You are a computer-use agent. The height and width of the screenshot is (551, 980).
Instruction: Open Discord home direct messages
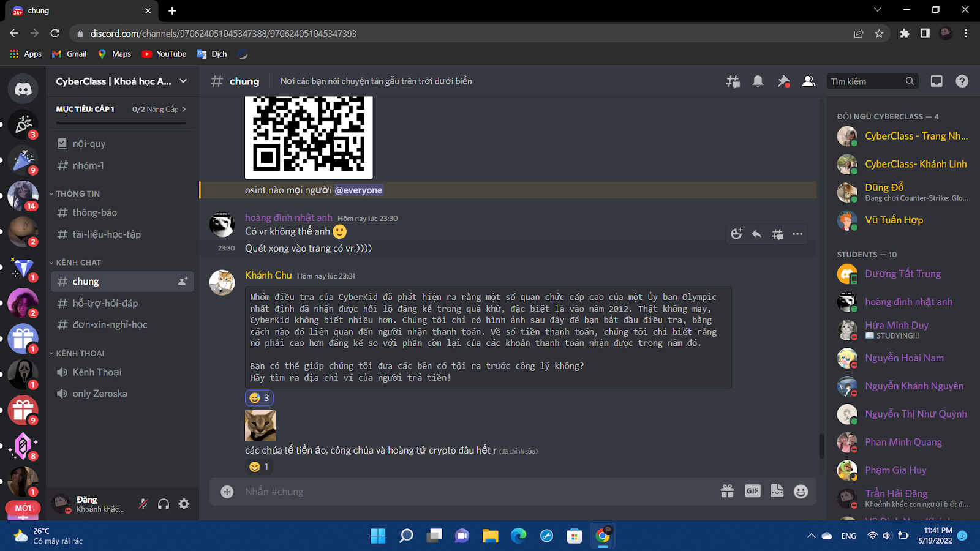coord(23,89)
